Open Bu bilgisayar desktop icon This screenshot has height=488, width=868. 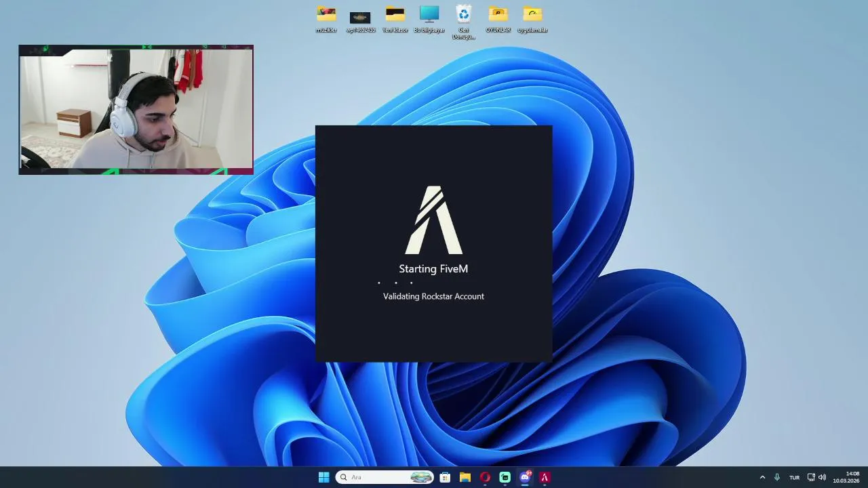pos(429,19)
